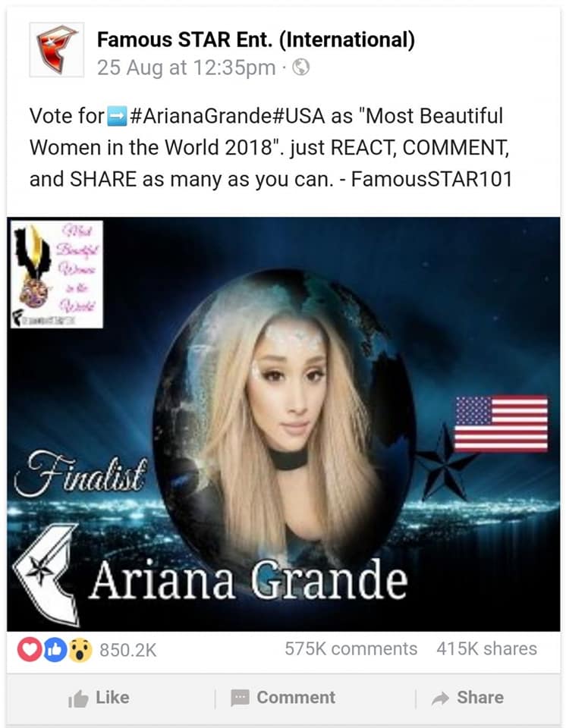
Task: Click the thumbs-up icon beside Like
Action: [x=77, y=698]
